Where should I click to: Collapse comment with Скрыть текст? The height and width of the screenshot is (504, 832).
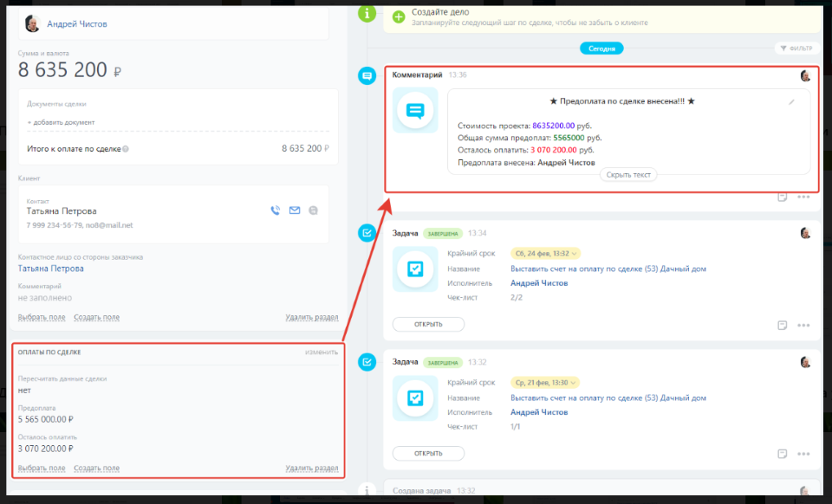[627, 175]
